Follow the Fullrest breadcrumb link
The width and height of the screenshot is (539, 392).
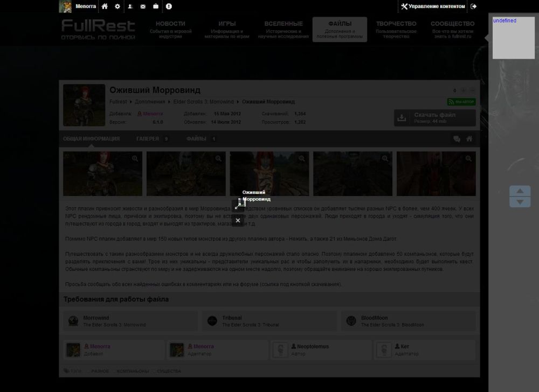click(118, 102)
